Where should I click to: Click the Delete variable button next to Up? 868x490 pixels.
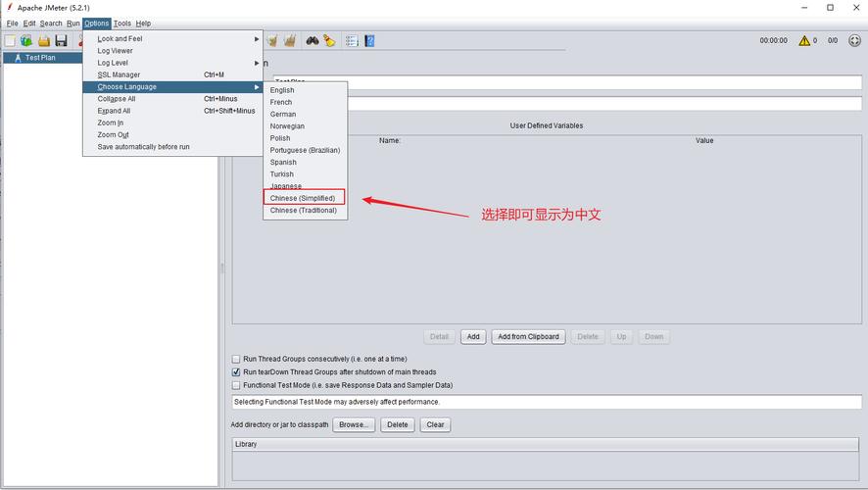pyautogui.click(x=588, y=337)
